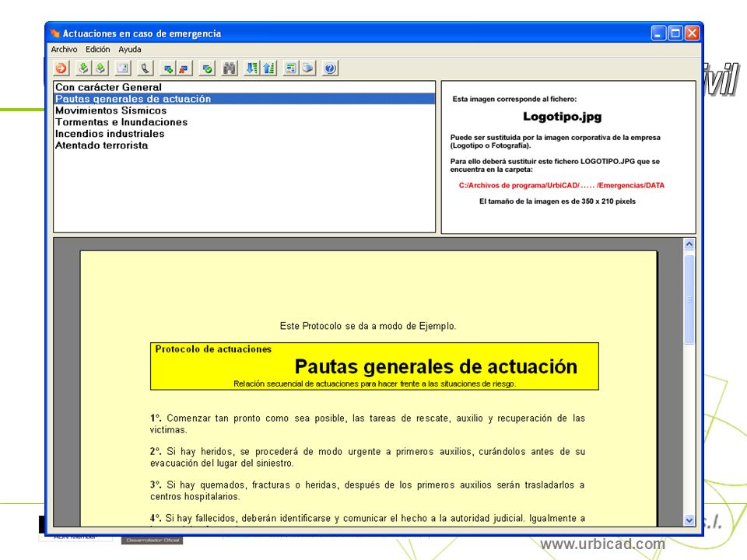
Task: Maximize the Actuaciones en caso de emergencia window
Action: click(x=675, y=33)
